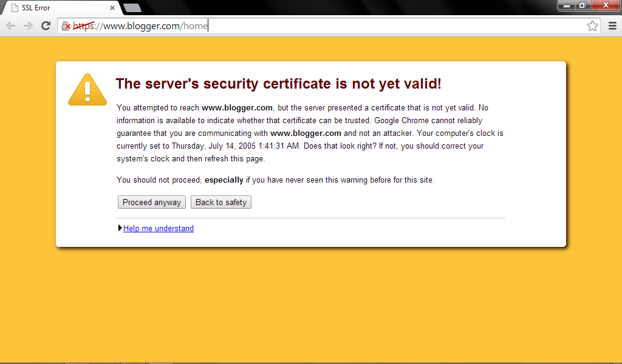Click Proceed anyway button
This screenshot has height=364, width=622.
click(x=151, y=202)
